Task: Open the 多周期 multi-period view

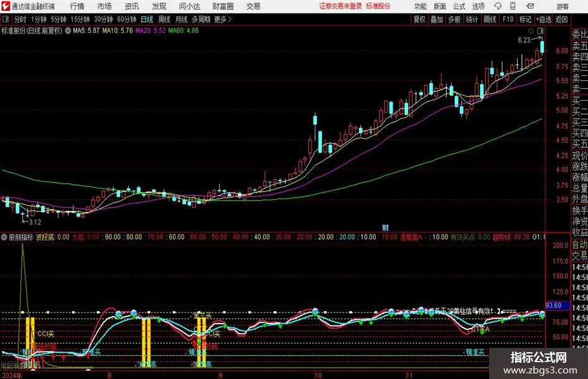Action: click(201, 19)
